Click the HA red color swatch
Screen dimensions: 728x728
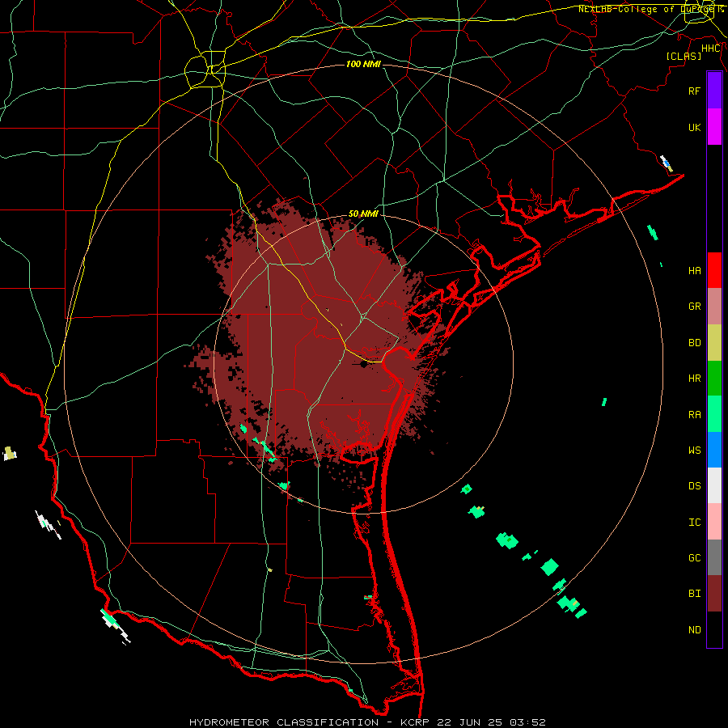point(714,270)
